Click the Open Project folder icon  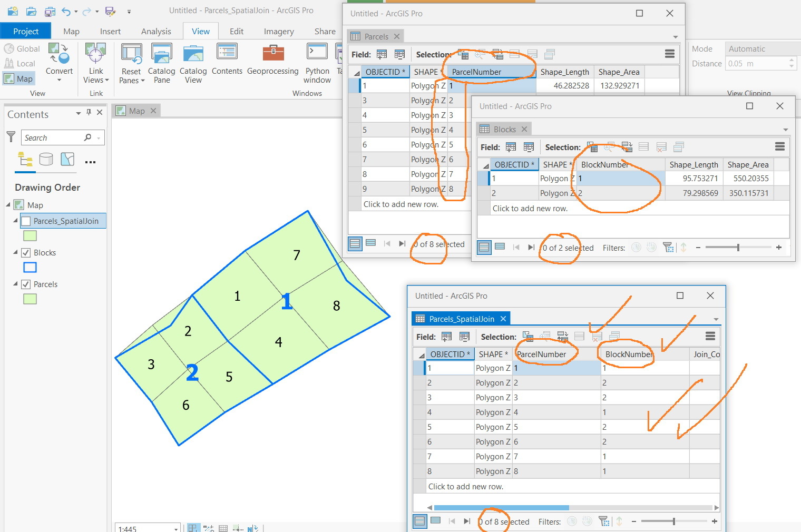[31, 11]
